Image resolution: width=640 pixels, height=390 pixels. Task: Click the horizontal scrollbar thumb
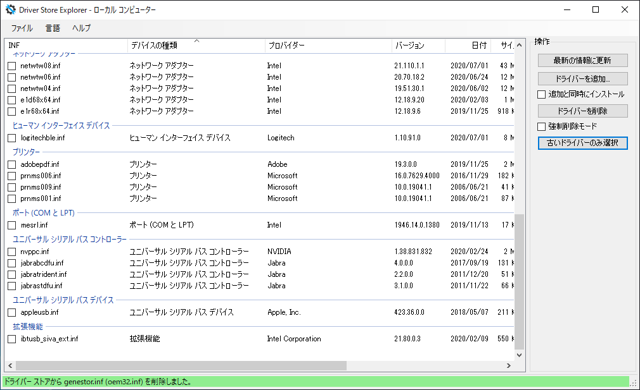point(181,366)
